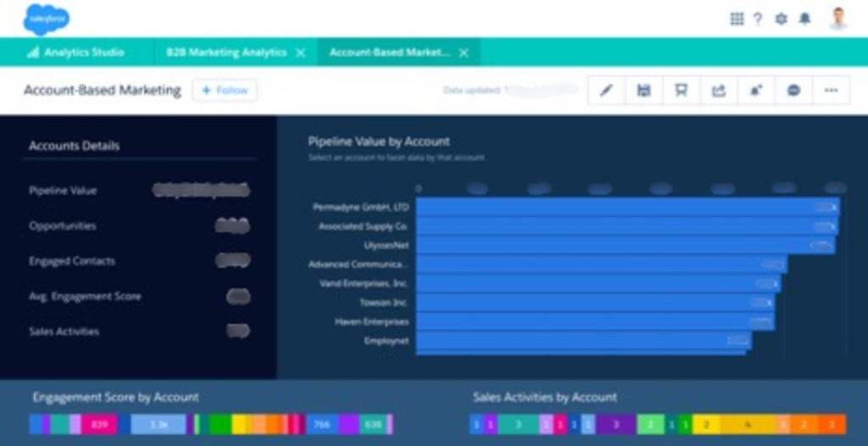Open the setup gear icon
The width and height of the screenshot is (868, 446).
click(x=781, y=19)
